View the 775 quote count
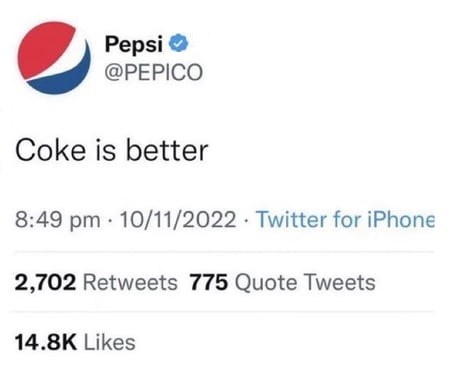The height and width of the screenshot is (365, 460). pos(209,282)
